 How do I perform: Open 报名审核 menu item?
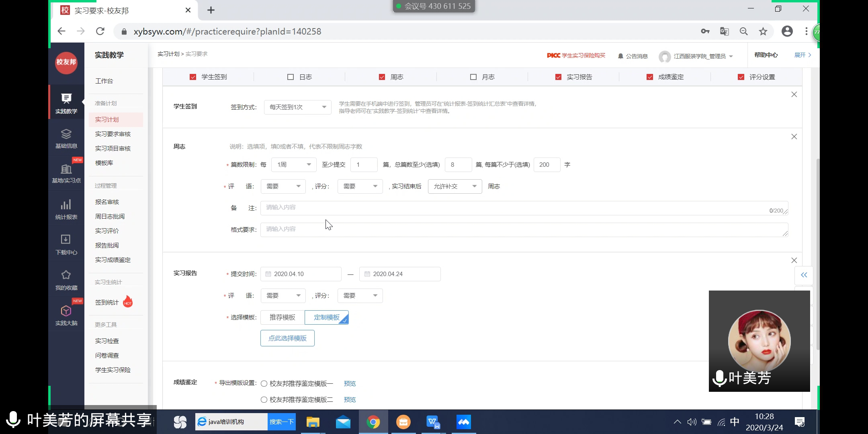107,202
